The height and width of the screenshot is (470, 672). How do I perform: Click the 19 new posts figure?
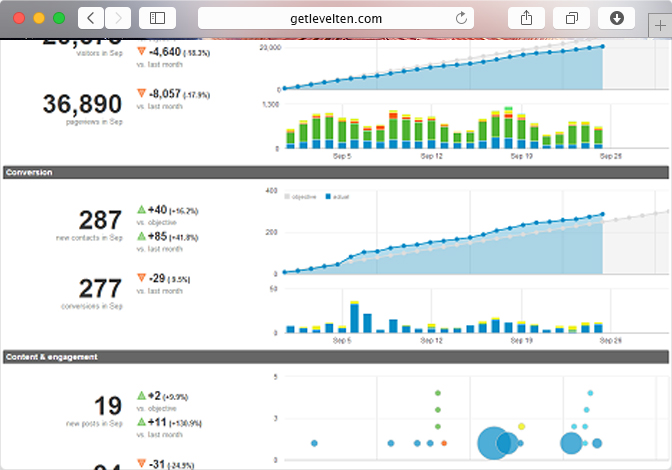point(108,406)
